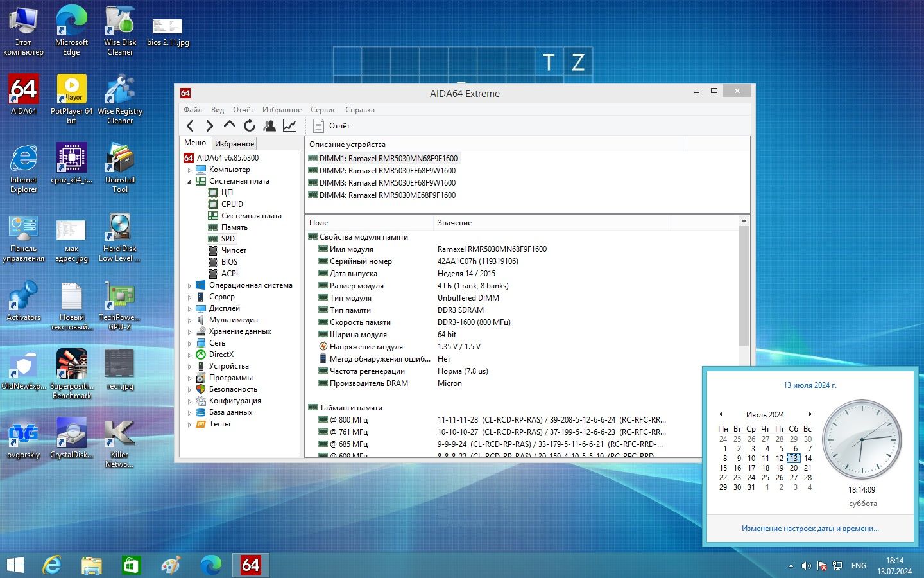
Task: Click the volume icon in system tray
Action: click(807, 566)
